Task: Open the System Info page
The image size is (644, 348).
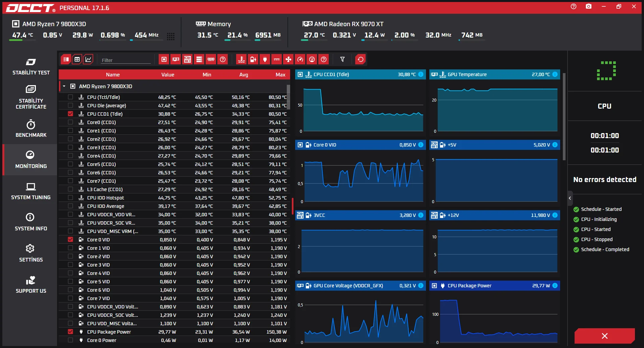Action: (x=31, y=222)
